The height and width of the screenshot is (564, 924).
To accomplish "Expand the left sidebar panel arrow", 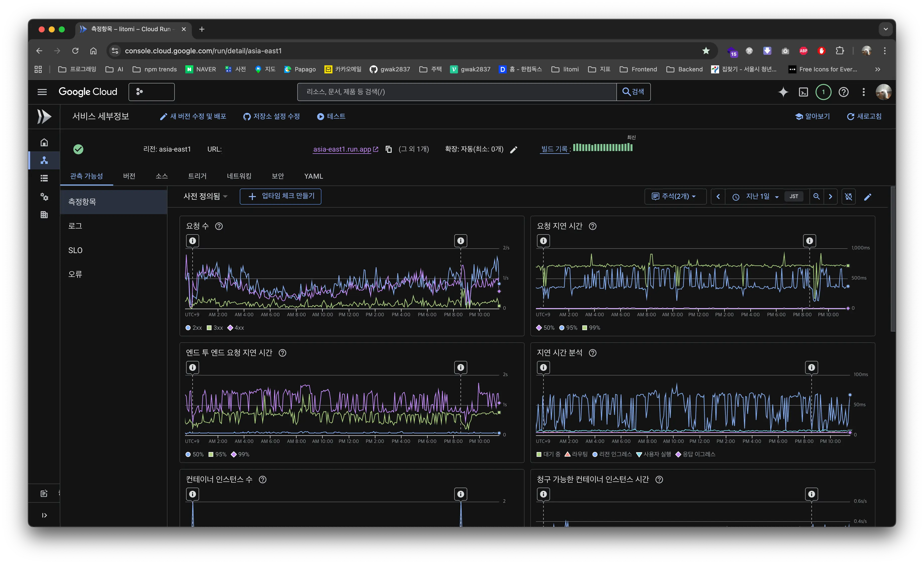I will pos(44,515).
